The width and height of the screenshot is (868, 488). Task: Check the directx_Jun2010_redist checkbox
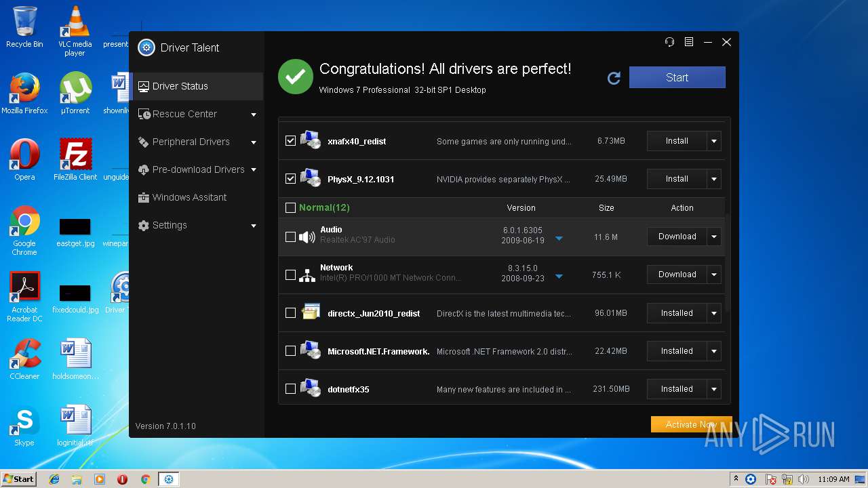coord(290,313)
